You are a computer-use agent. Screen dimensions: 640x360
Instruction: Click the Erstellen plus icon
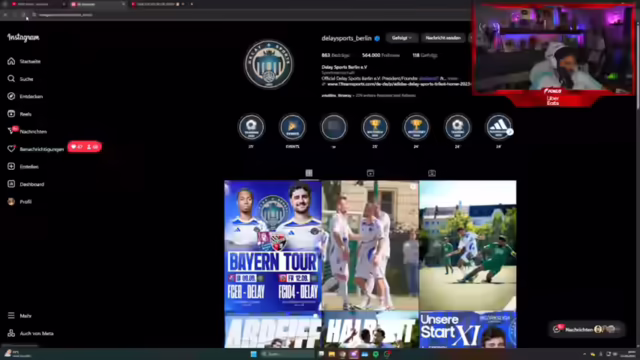coord(11,167)
